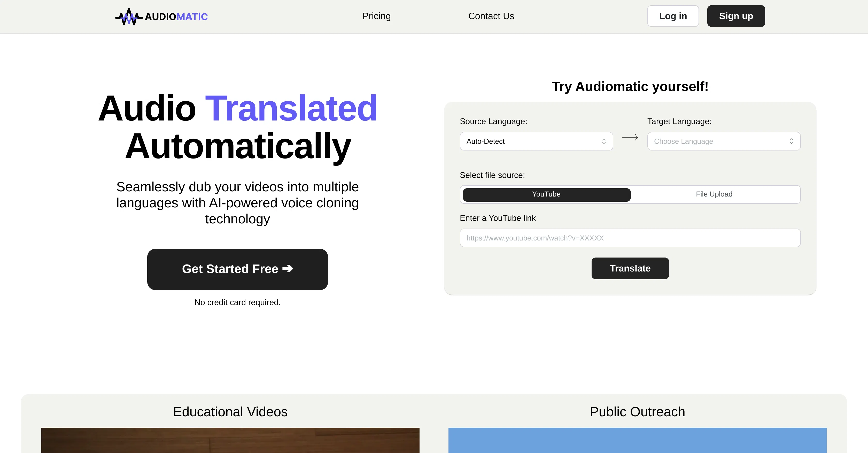
Task: Click the Sign up button
Action: [736, 16]
